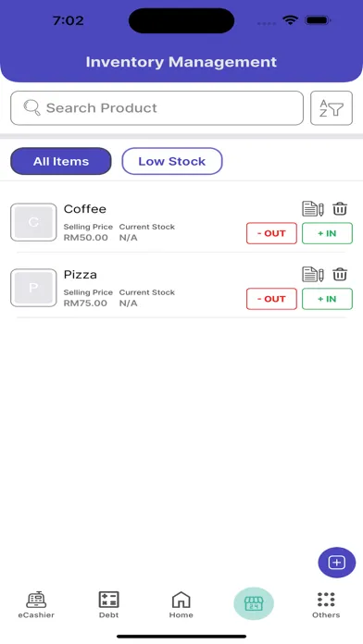The image size is (363, 644).
Task: Edit the Coffee product details
Action: [313, 208]
